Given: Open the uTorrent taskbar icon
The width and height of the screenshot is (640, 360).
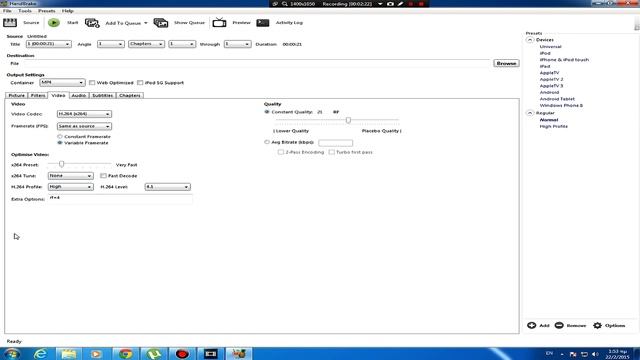Looking at the screenshot, I should pos(154,354).
